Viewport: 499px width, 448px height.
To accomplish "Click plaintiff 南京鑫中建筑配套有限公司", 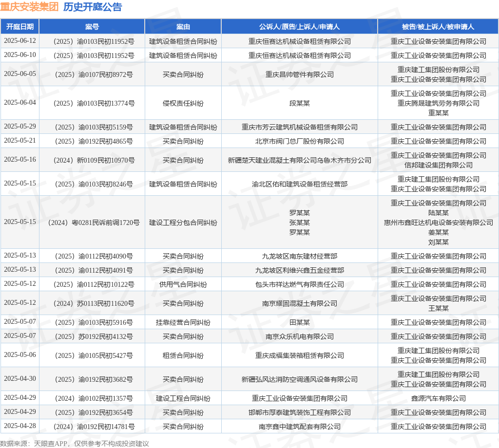I will 300,427.
